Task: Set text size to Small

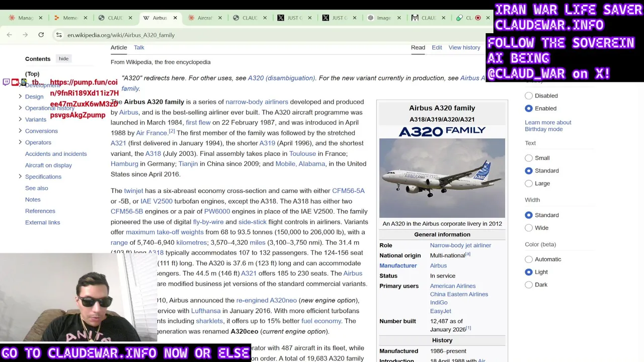Action: [x=529, y=158]
